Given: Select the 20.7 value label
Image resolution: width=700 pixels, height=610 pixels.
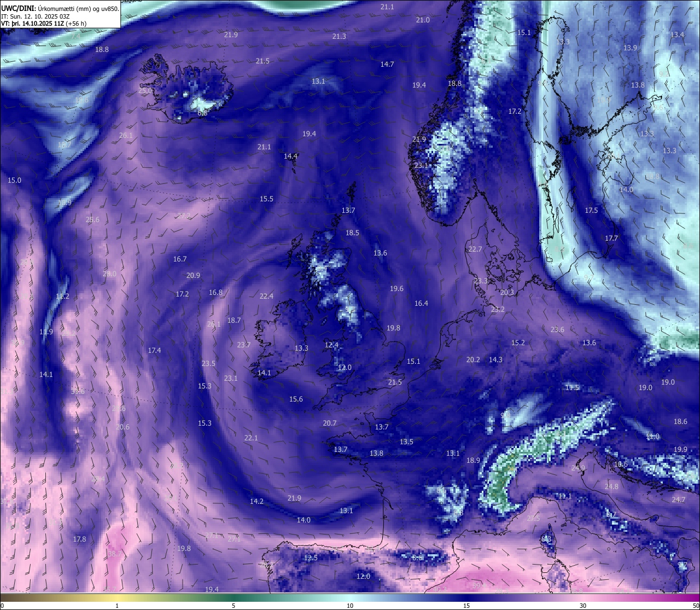Looking at the screenshot, I should click(330, 423).
